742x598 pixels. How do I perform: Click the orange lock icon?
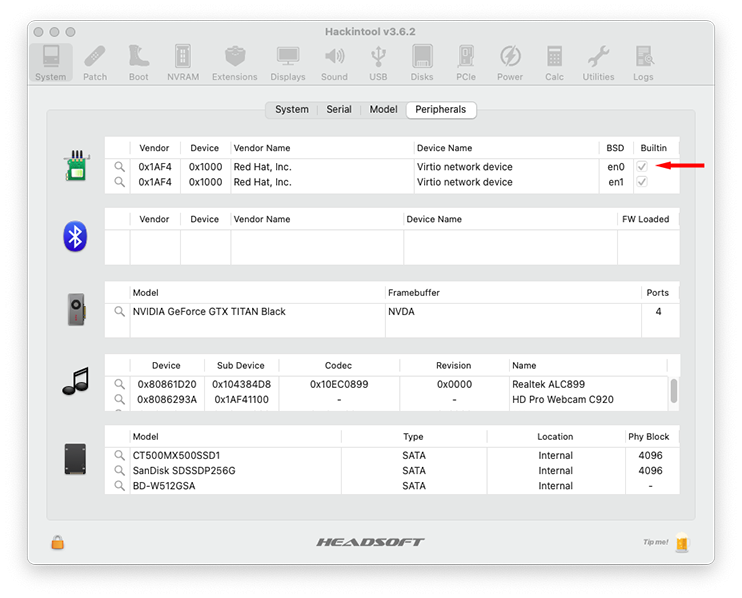pyautogui.click(x=58, y=542)
